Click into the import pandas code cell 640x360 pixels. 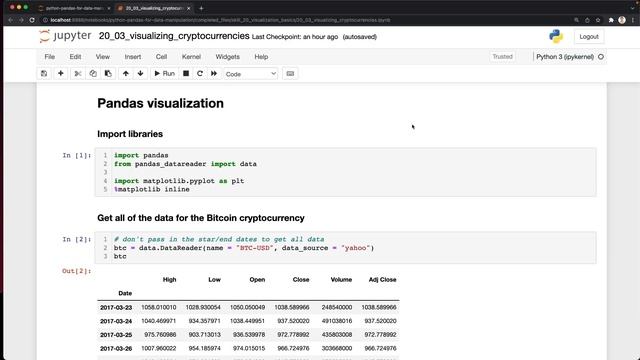pyautogui.click(x=345, y=172)
